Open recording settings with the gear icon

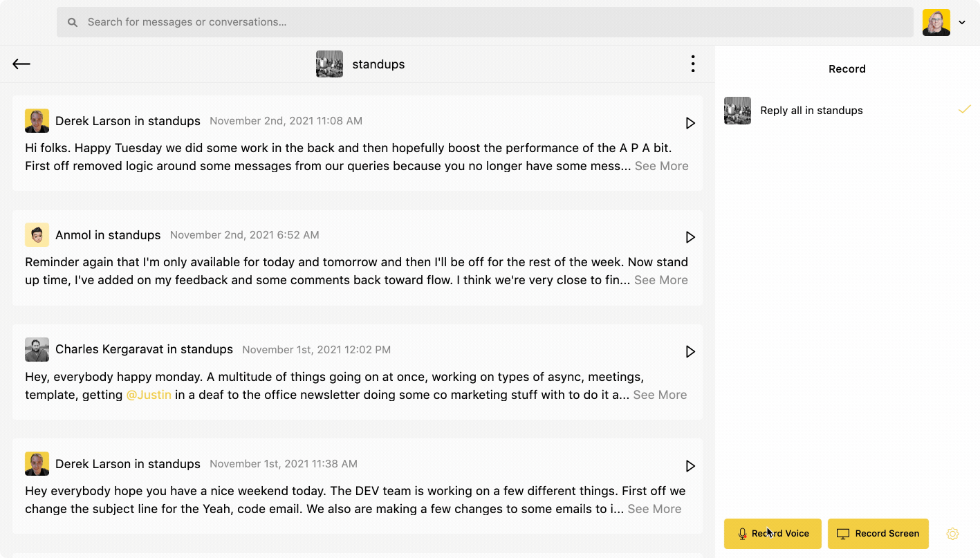coord(952,534)
